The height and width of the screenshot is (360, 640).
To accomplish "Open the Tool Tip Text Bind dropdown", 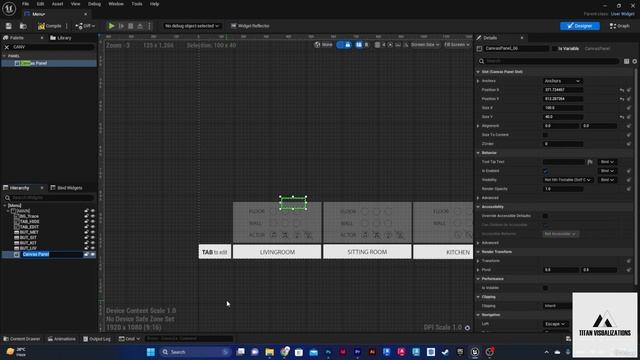I will tap(607, 162).
